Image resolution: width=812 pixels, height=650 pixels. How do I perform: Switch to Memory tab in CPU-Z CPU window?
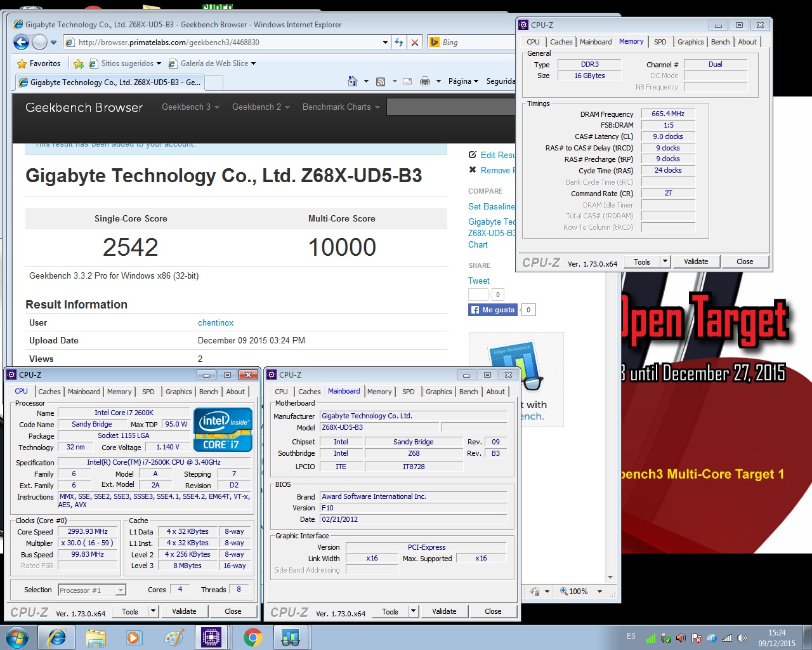tap(119, 392)
